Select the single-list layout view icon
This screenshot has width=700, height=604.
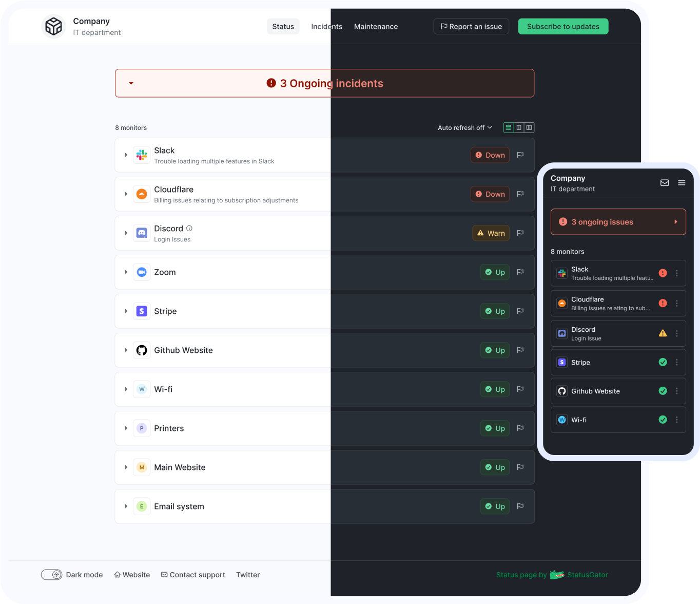509,127
